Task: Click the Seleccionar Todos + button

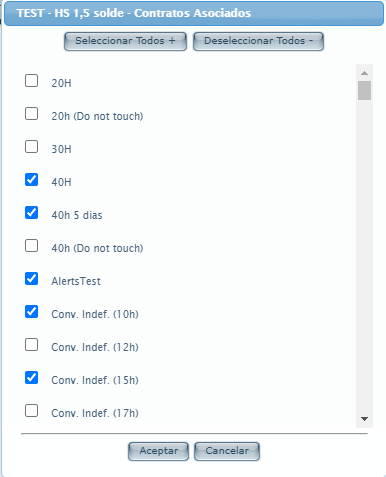Action: point(125,41)
